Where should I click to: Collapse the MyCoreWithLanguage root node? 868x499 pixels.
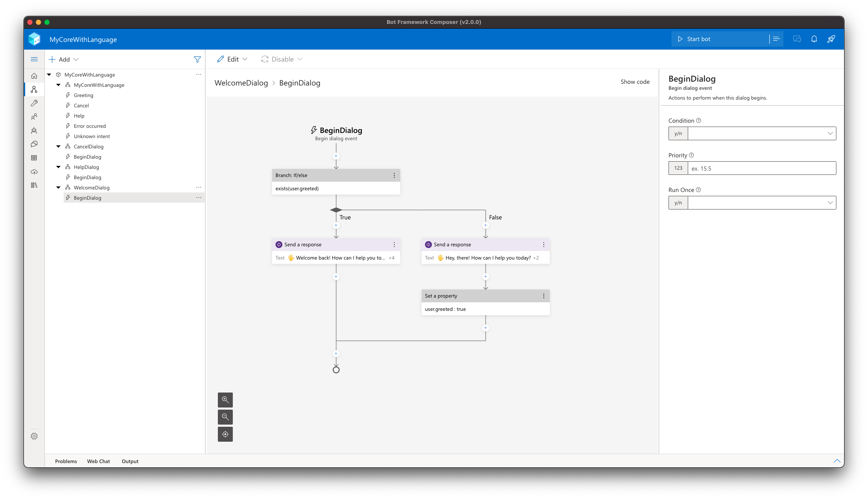(50, 74)
